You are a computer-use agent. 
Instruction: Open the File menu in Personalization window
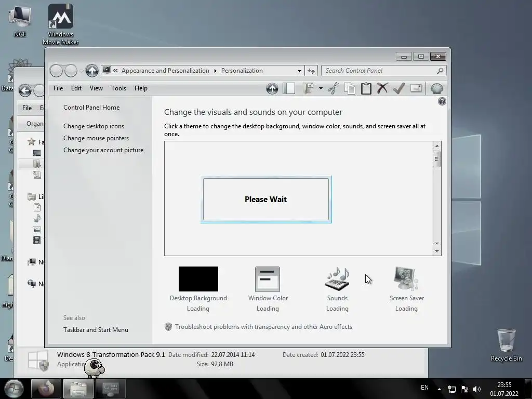click(58, 88)
